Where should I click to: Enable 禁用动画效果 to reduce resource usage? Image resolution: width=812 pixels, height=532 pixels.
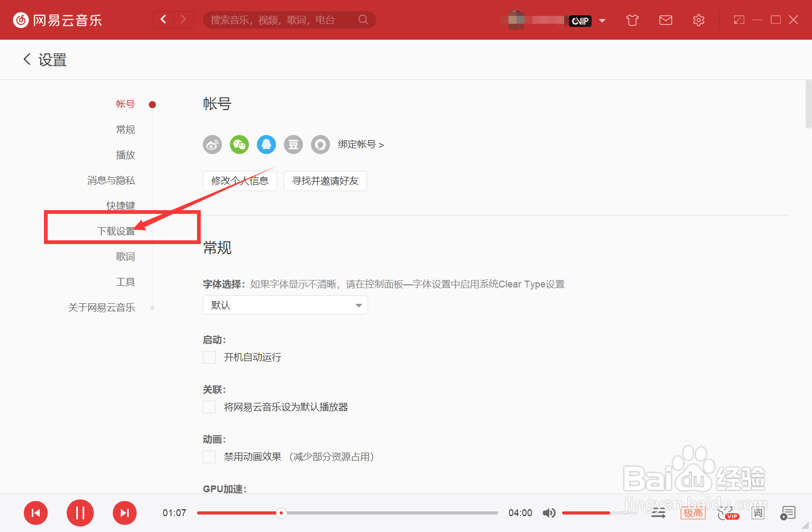(209, 456)
